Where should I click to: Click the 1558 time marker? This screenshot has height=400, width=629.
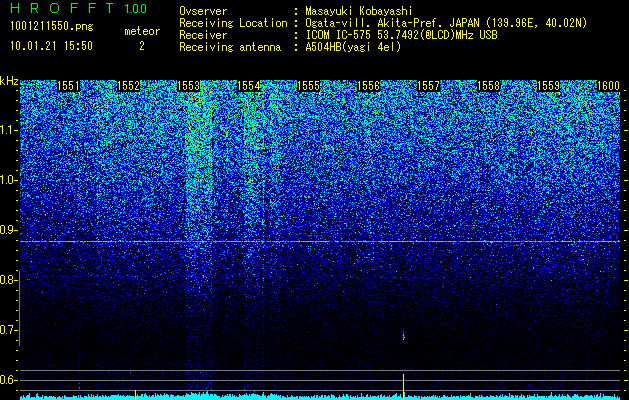click(x=489, y=86)
